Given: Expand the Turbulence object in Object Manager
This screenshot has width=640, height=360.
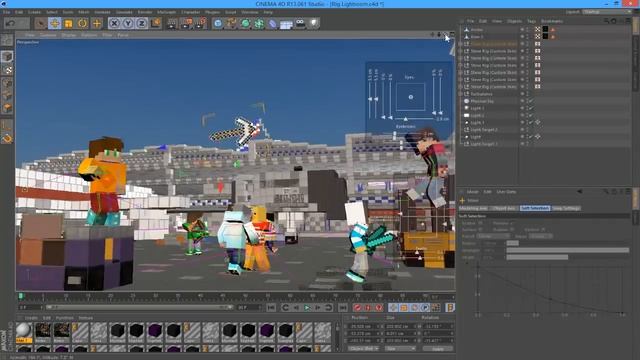Looking at the screenshot, I should click(461, 94).
